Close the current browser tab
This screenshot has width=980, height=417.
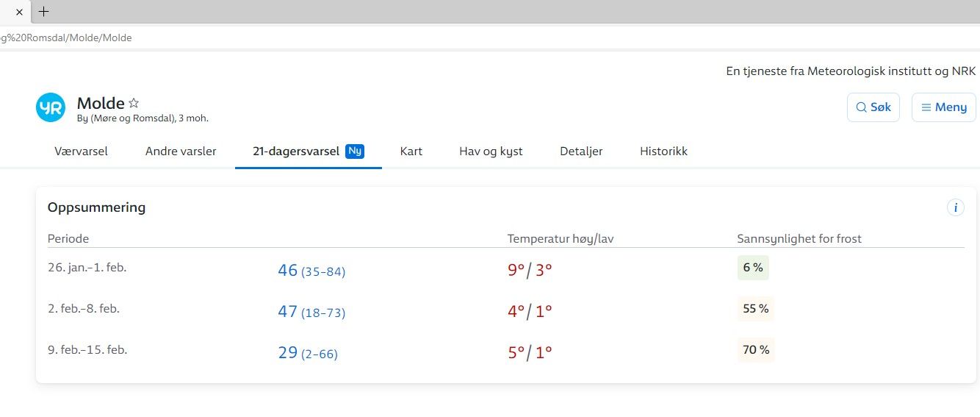pyautogui.click(x=19, y=12)
